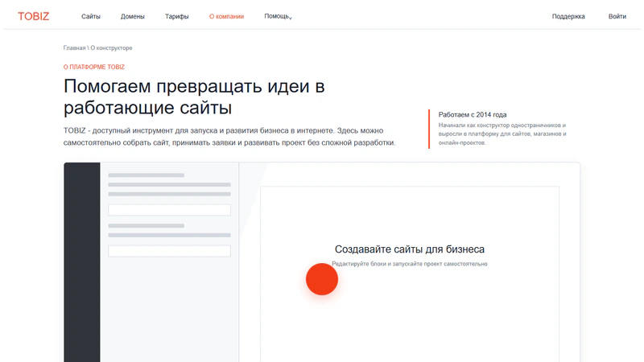Expand the Помощь dropdown menu
Image resolution: width=644 pixels, height=362 pixels.
(x=278, y=16)
